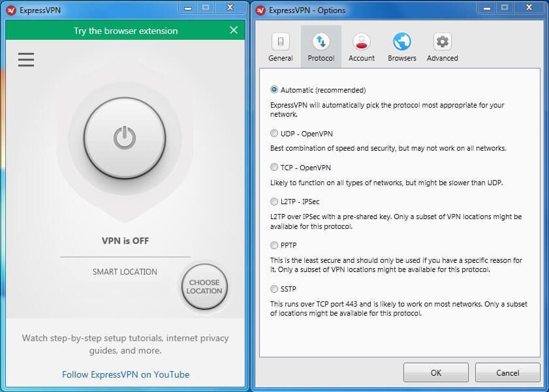The width and height of the screenshot is (549, 392).
Task: Click the PPTP least secure description text
Action: (396, 265)
